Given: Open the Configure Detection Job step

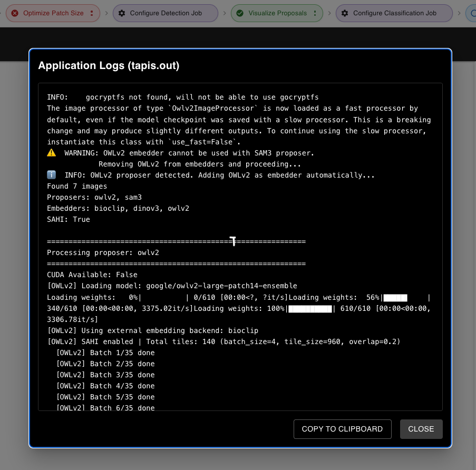Looking at the screenshot, I should tap(166, 13).
